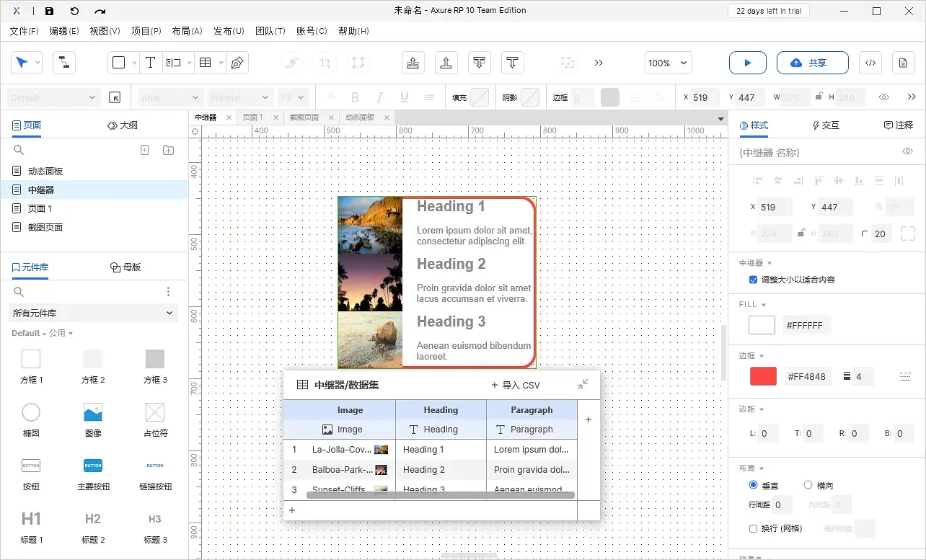Switch to the 交互 tab
This screenshot has width=926, height=560.
(x=826, y=125)
